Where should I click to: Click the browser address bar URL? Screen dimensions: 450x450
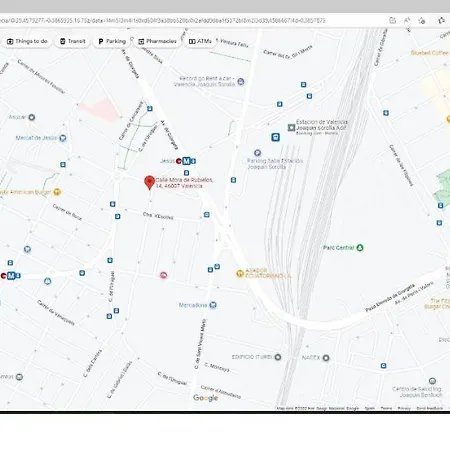(x=163, y=21)
